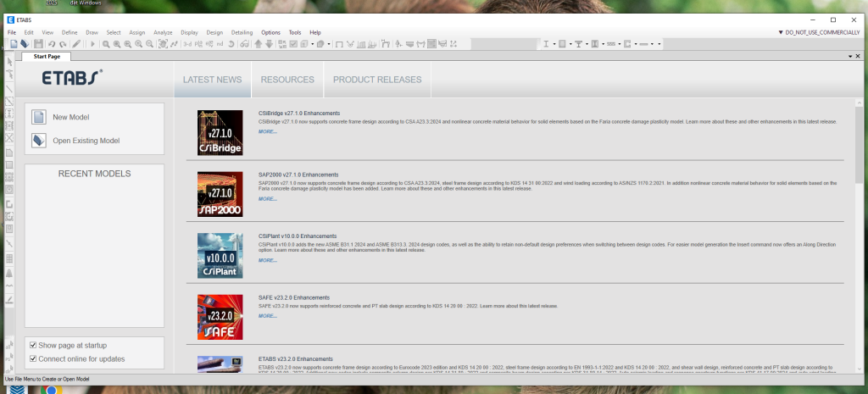Click the Chrome icon in the taskbar
868x394 pixels.
tap(50, 390)
